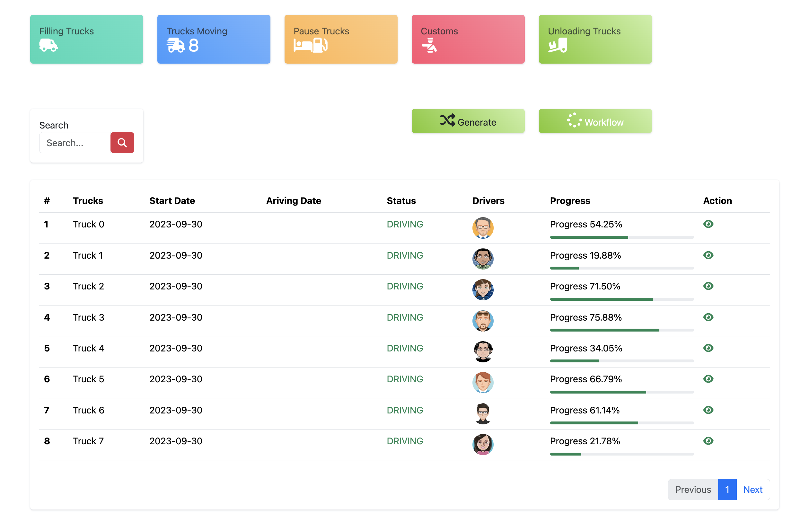
Task: Click the Trucks Moving fast-truck icon
Action: pyautogui.click(x=175, y=45)
